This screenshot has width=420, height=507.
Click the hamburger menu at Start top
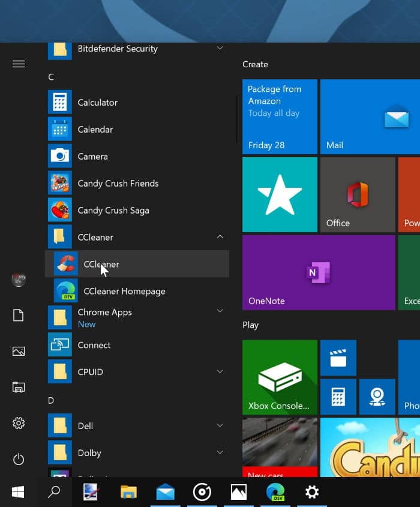coord(19,64)
